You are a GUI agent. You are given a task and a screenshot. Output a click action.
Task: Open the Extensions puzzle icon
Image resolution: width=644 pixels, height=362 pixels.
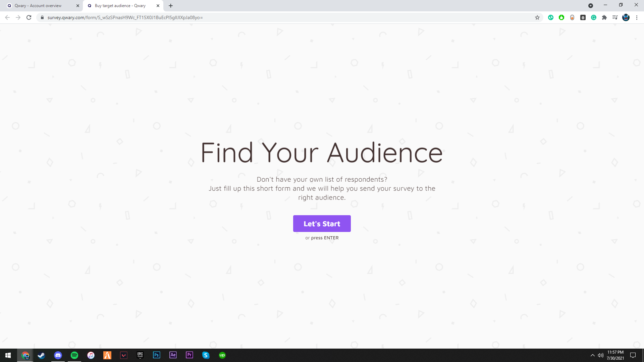pos(604,17)
